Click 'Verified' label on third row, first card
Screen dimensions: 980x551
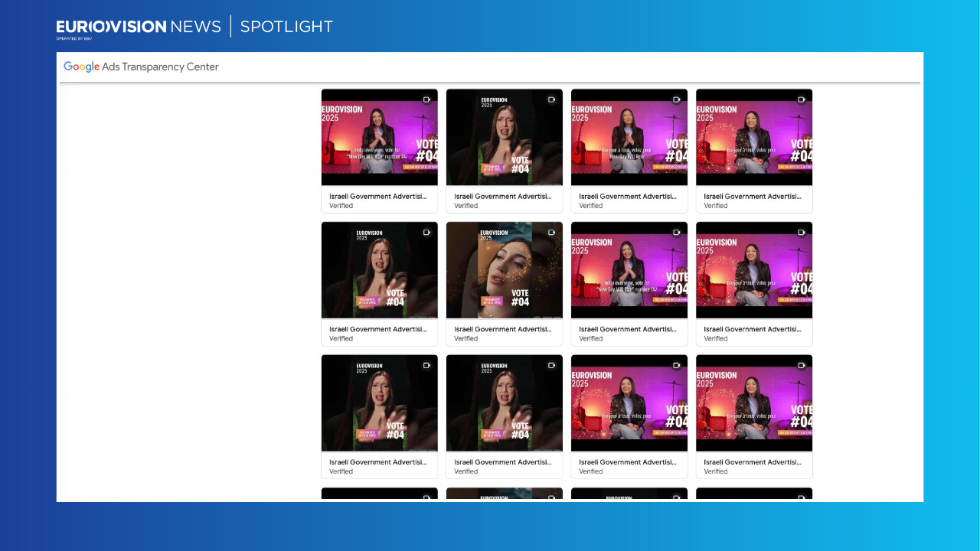pos(341,471)
